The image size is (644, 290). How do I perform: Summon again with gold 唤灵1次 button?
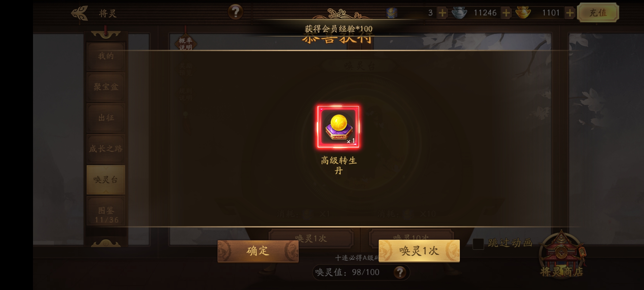[x=419, y=251]
